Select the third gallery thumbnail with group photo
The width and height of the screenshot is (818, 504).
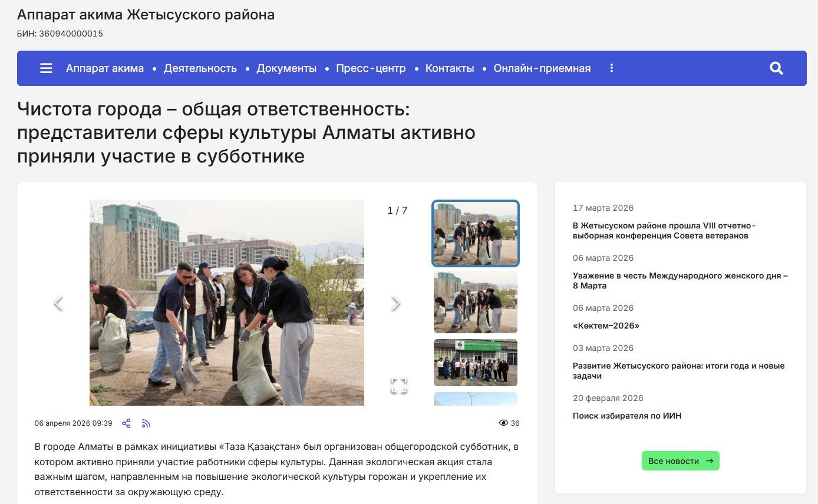(x=475, y=362)
